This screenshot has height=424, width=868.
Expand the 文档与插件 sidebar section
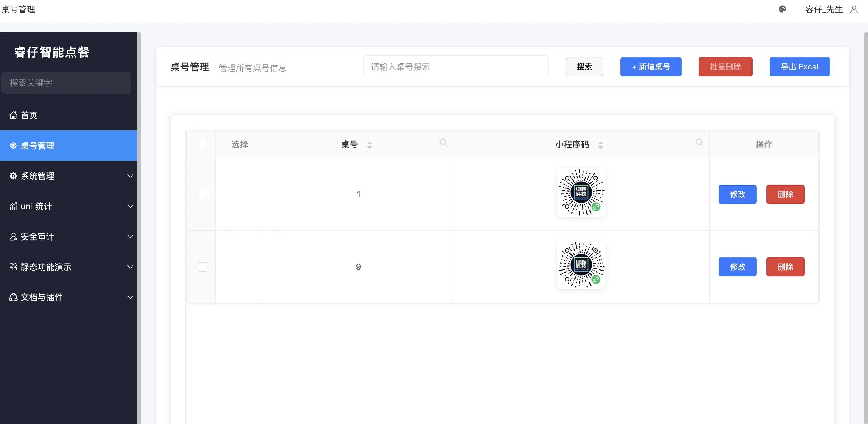tap(130, 297)
